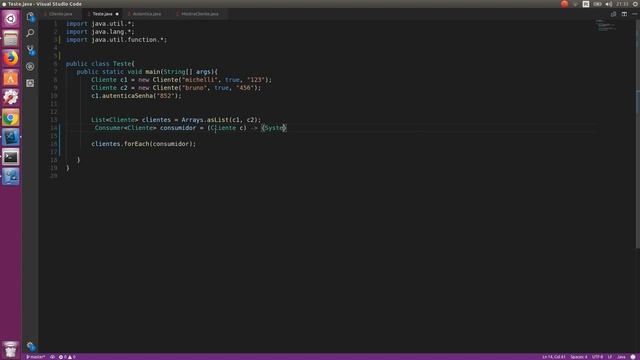
Task: Change file encoding via UTF-8
Action: (597, 357)
